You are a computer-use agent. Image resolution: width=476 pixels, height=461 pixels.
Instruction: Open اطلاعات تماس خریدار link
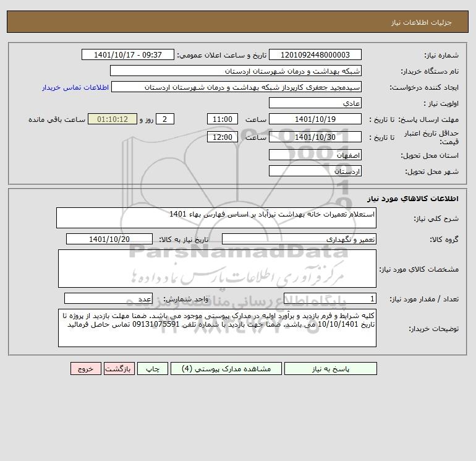click(75, 87)
